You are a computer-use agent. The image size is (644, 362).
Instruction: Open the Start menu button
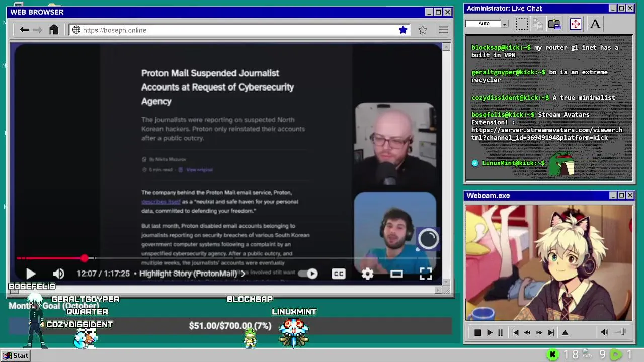(16, 355)
